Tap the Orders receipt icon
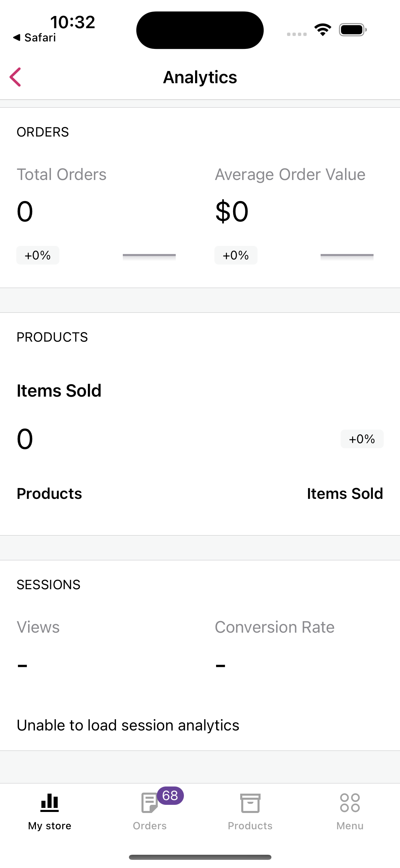 pos(149,803)
